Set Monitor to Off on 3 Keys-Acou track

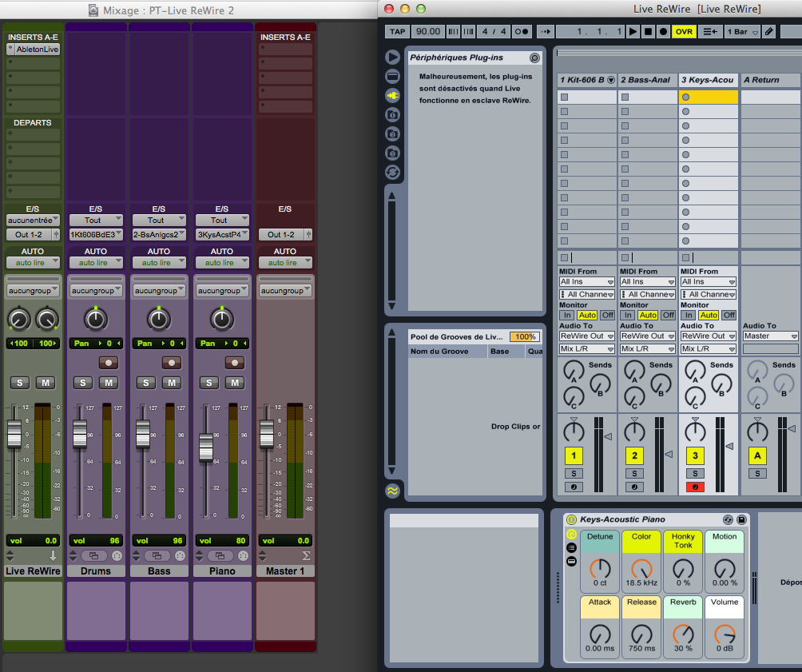[729, 316]
